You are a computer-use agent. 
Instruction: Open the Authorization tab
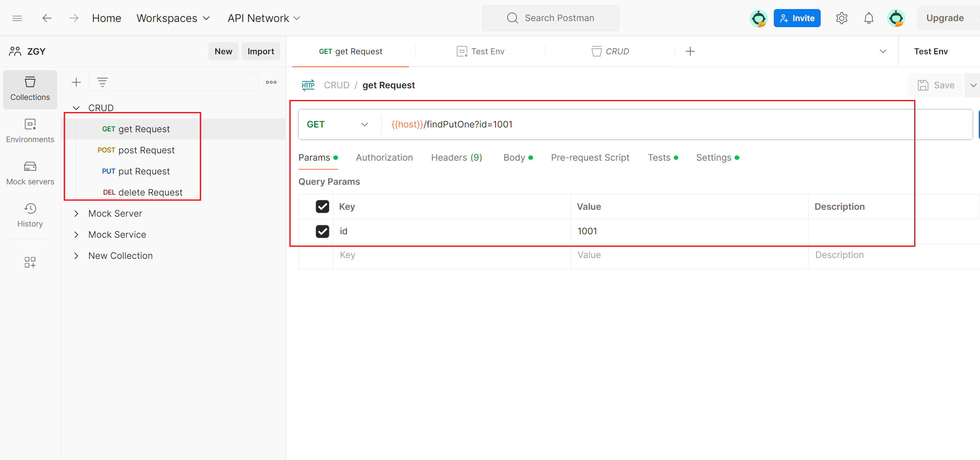tap(384, 158)
